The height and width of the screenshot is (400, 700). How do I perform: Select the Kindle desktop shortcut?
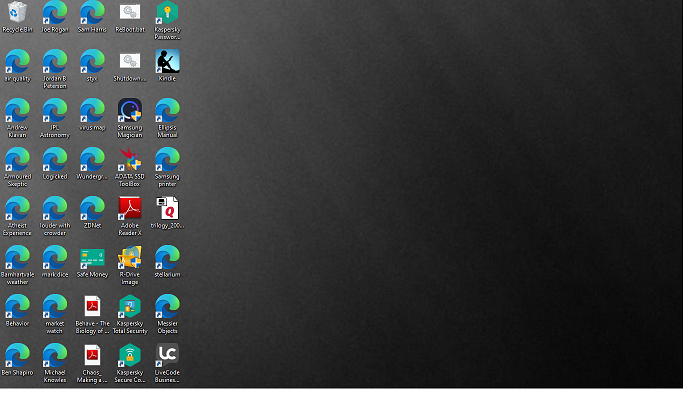pos(167,62)
